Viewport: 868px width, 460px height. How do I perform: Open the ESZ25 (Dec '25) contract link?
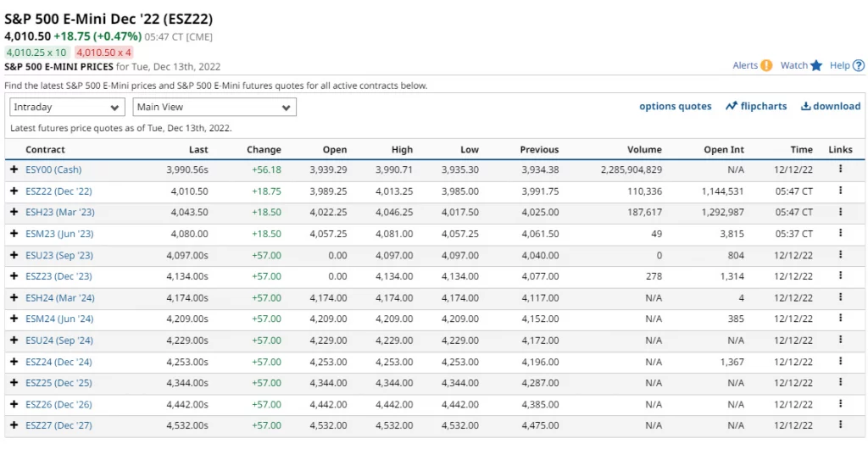58,383
